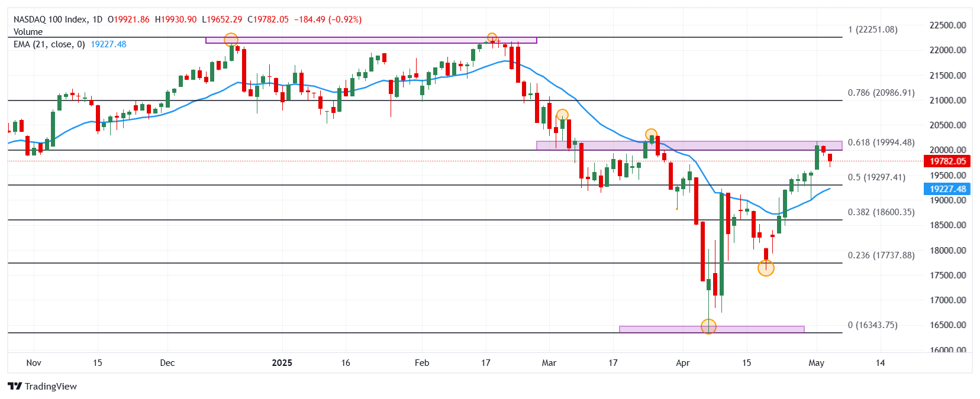This screenshot has width=980, height=399.
Task: Click the purple resistance zone near 20000
Action: 689,145
